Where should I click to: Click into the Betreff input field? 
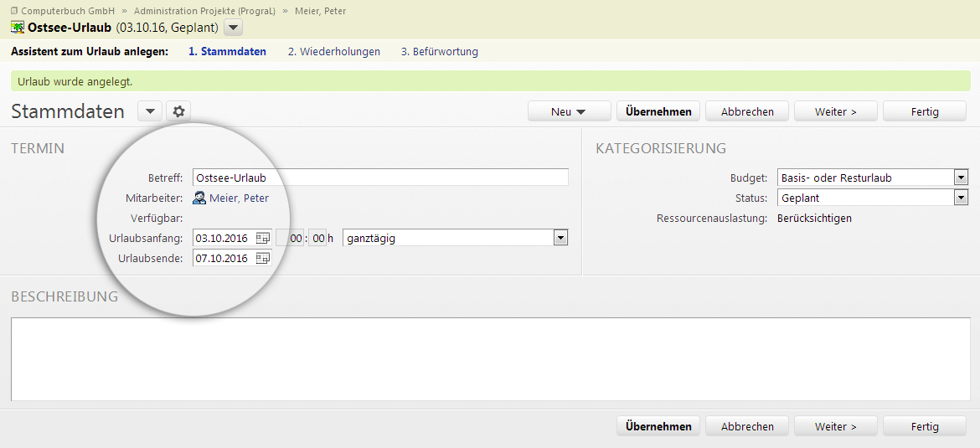[x=380, y=178]
